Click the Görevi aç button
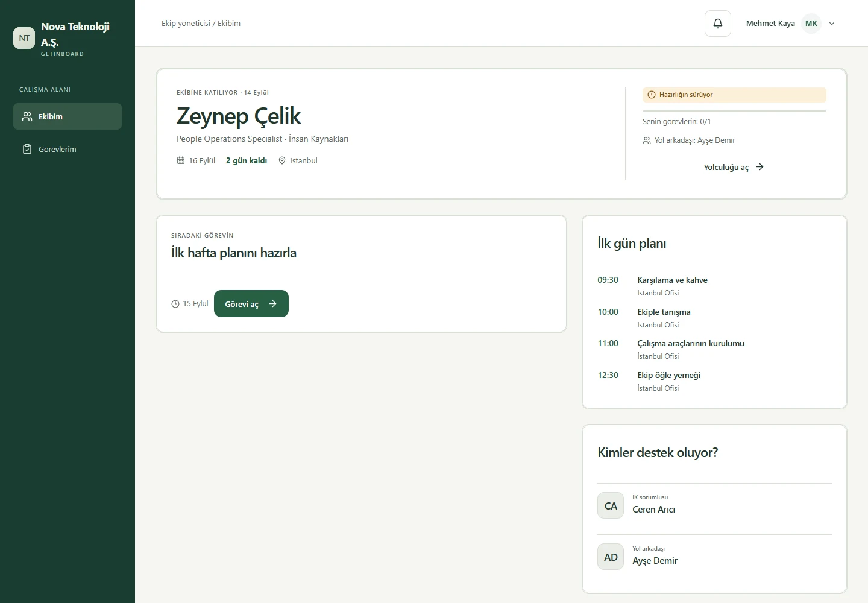Viewport: 868px width, 603px height. click(x=251, y=304)
